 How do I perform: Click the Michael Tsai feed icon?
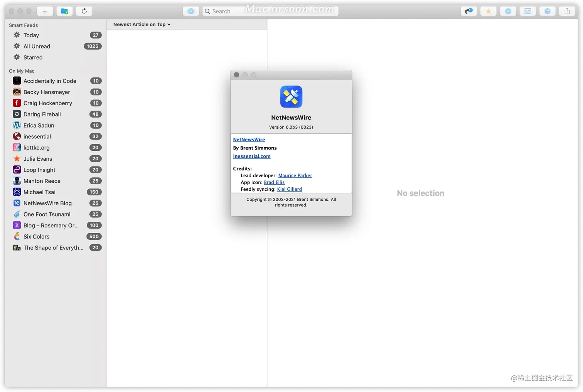(17, 192)
